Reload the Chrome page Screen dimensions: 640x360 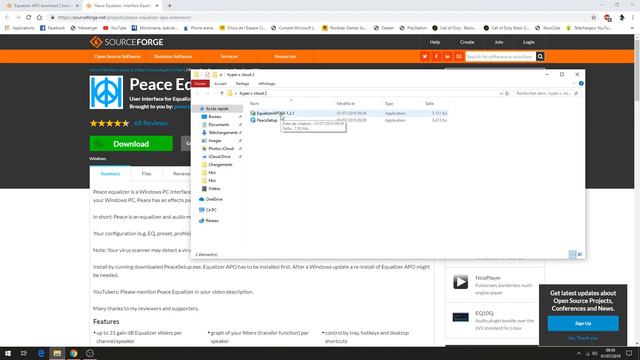coord(29,18)
